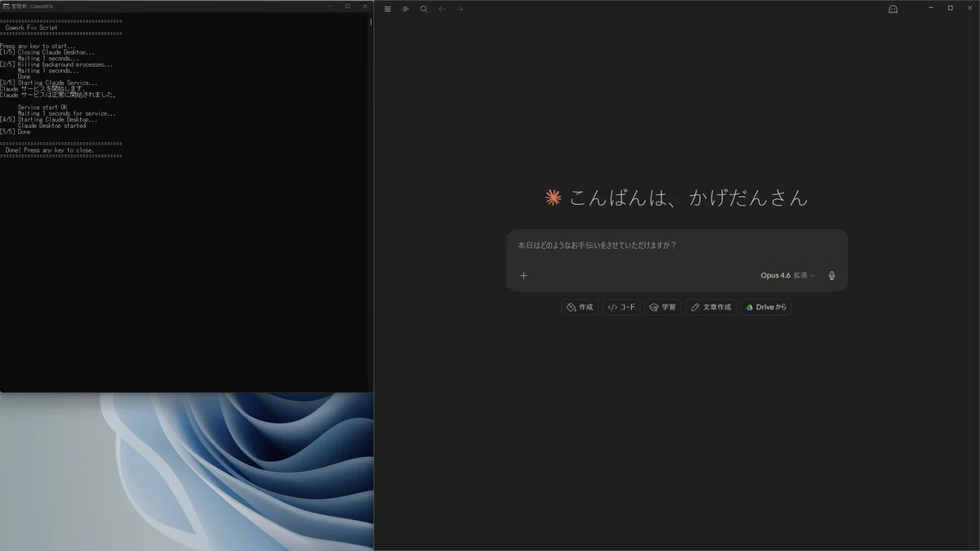This screenshot has width=980, height=551.
Task: Click '[2/5] Killing background processes...' line
Action: coord(56,64)
